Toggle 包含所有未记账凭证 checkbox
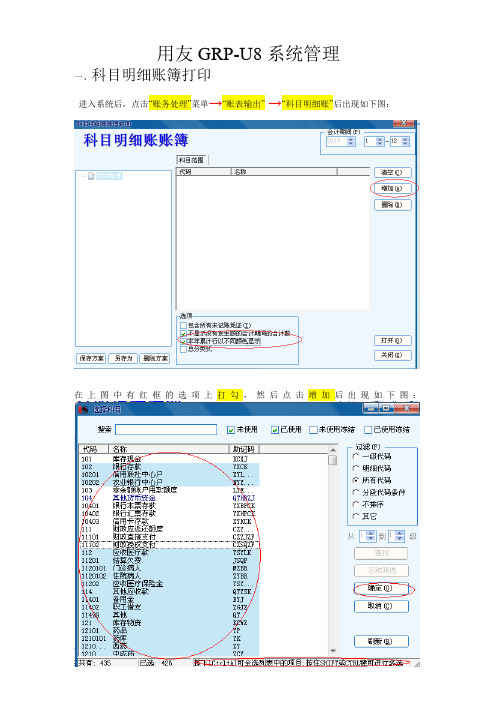Screen dimensions: 496x702 click(x=183, y=325)
